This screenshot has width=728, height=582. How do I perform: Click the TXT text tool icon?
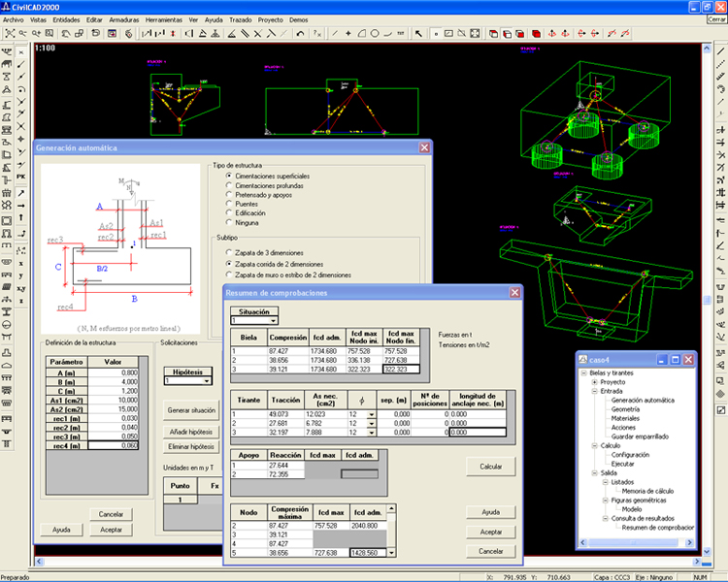(x=400, y=34)
